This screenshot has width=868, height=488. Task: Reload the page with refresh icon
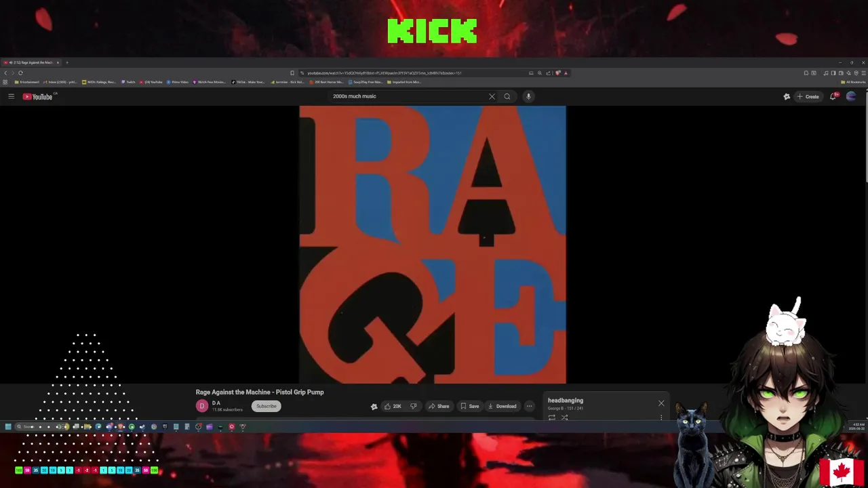20,73
